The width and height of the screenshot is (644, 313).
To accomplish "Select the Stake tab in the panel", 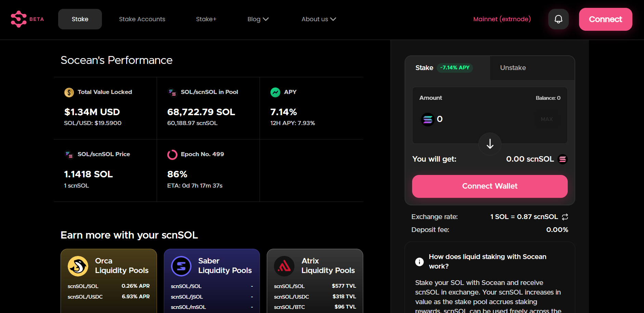I will (447, 68).
